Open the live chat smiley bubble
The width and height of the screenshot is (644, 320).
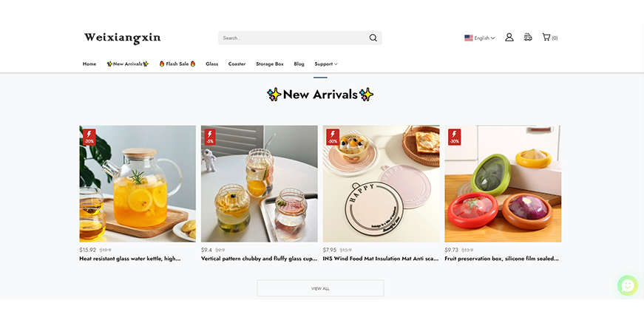628,285
